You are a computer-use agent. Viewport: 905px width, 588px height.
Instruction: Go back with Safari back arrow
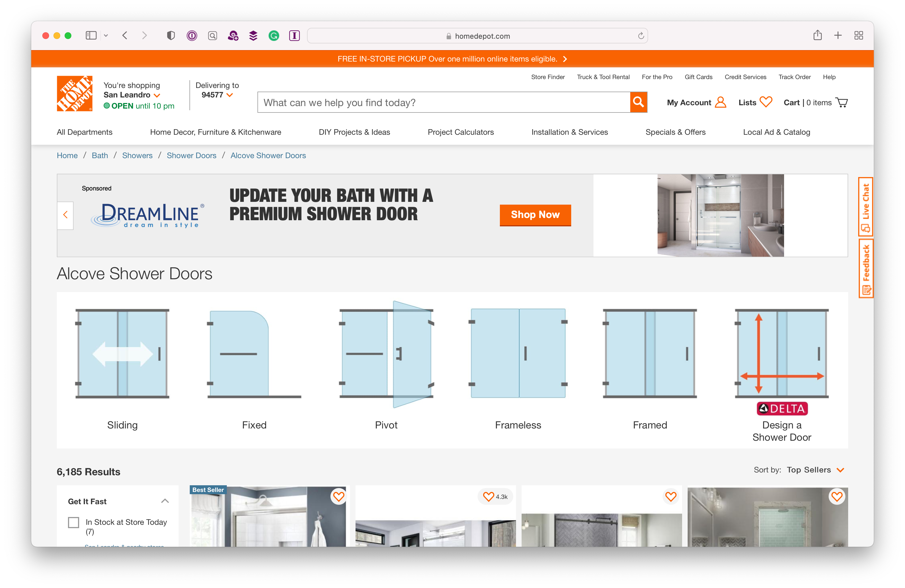pyautogui.click(x=125, y=36)
